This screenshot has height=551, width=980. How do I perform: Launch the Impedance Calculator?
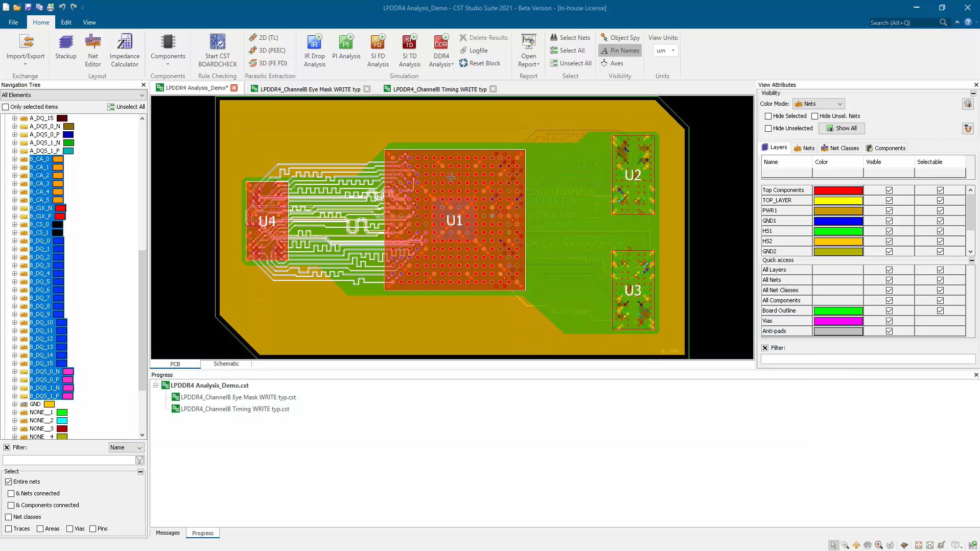click(x=124, y=51)
